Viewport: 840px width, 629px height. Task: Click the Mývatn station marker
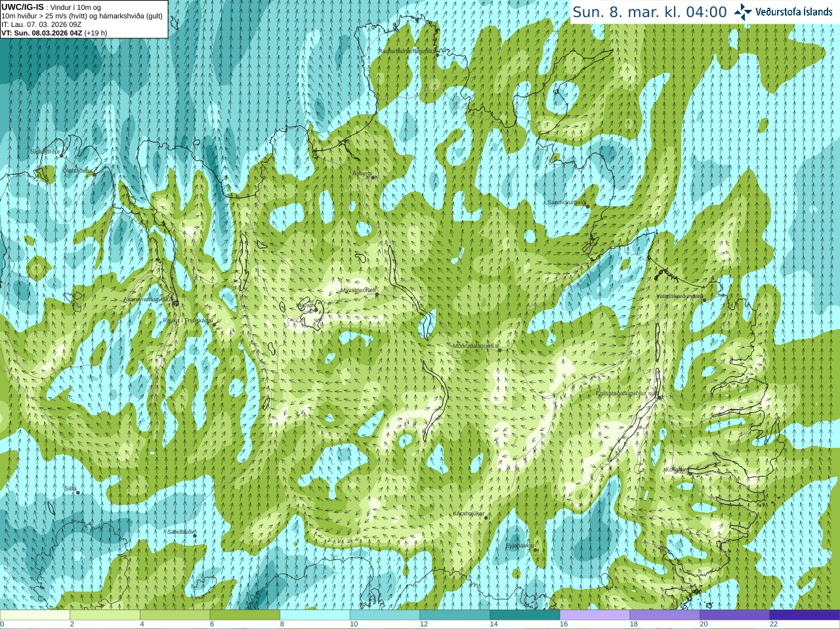click(316, 309)
